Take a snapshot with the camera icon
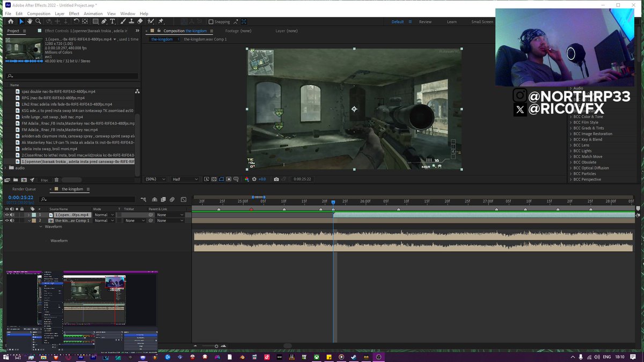This screenshot has height=362, width=644. tap(276, 179)
